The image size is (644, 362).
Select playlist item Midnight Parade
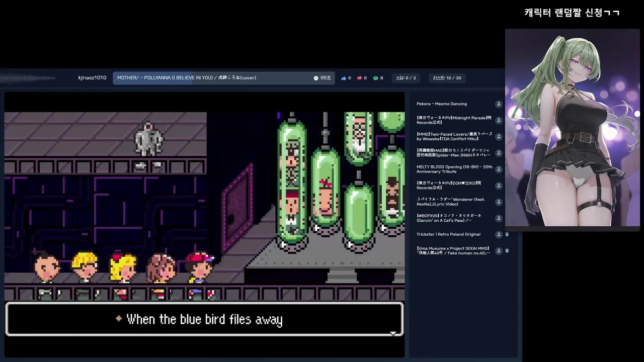454,120
